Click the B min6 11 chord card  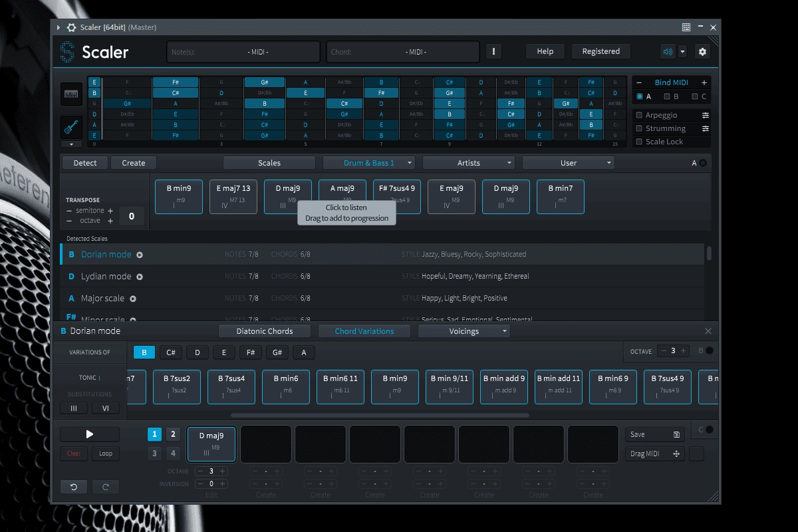(x=340, y=387)
